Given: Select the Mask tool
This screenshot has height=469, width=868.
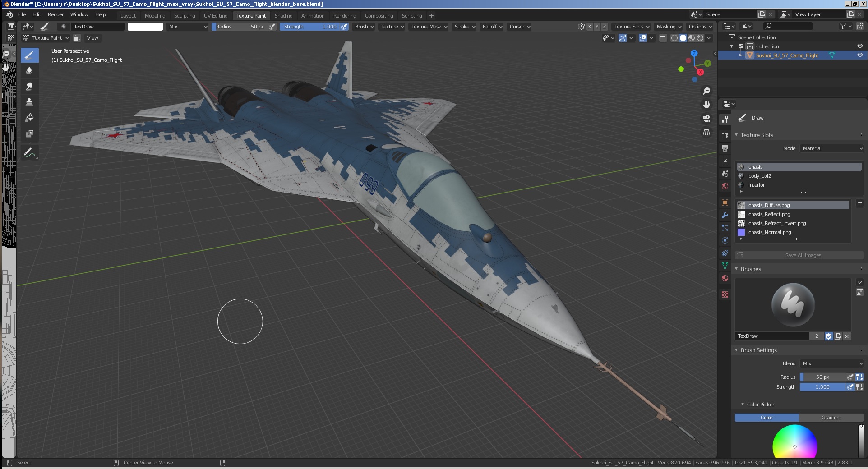Looking at the screenshot, I should point(29,133).
